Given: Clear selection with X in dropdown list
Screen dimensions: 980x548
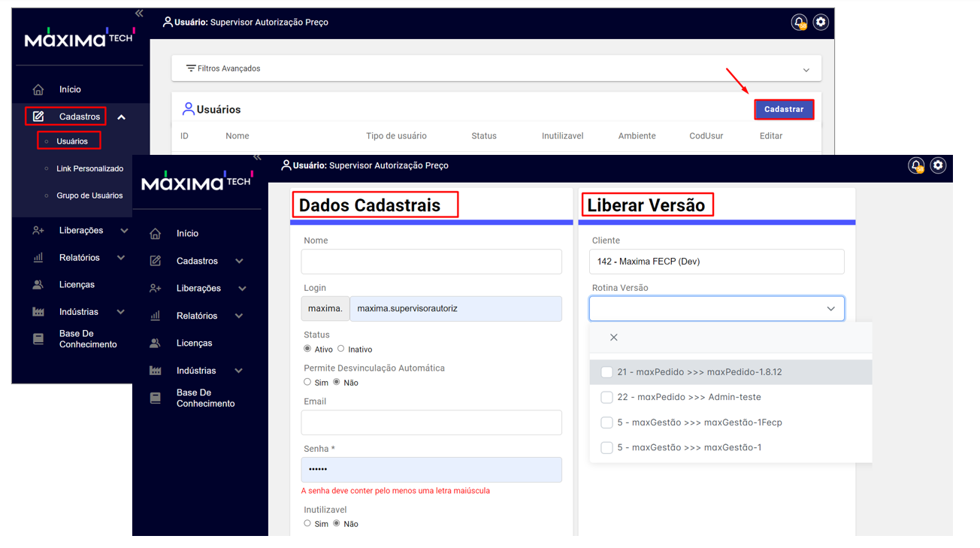Looking at the screenshot, I should click(613, 338).
